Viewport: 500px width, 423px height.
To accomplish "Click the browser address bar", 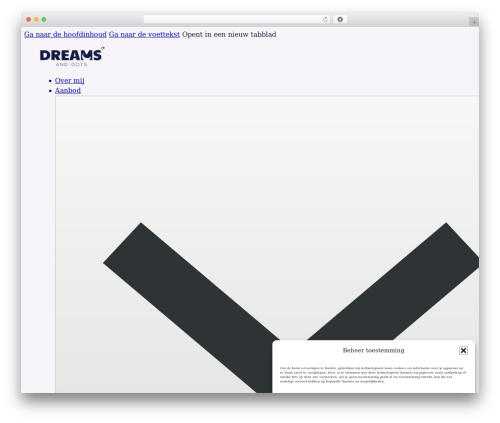I will [x=237, y=19].
